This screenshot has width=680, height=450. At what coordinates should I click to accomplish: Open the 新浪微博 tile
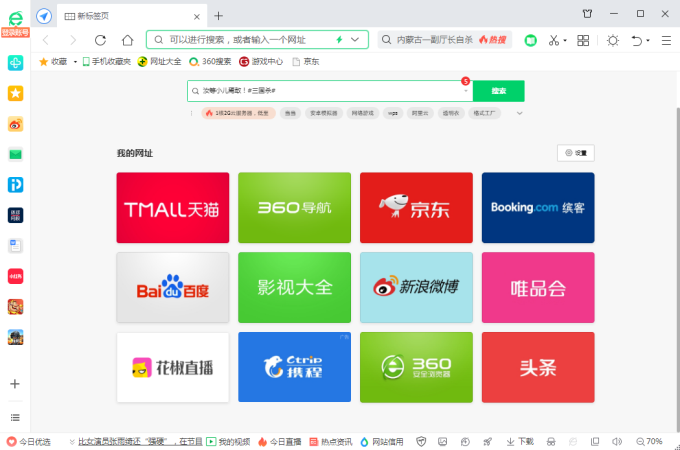416,287
